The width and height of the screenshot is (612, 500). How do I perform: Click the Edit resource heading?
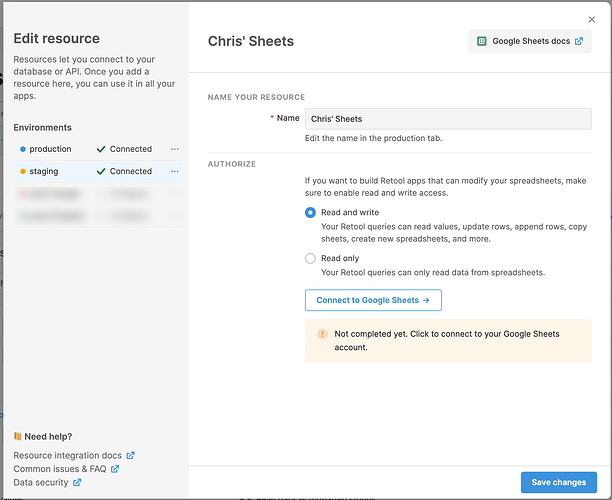click(x=57, y=39)
